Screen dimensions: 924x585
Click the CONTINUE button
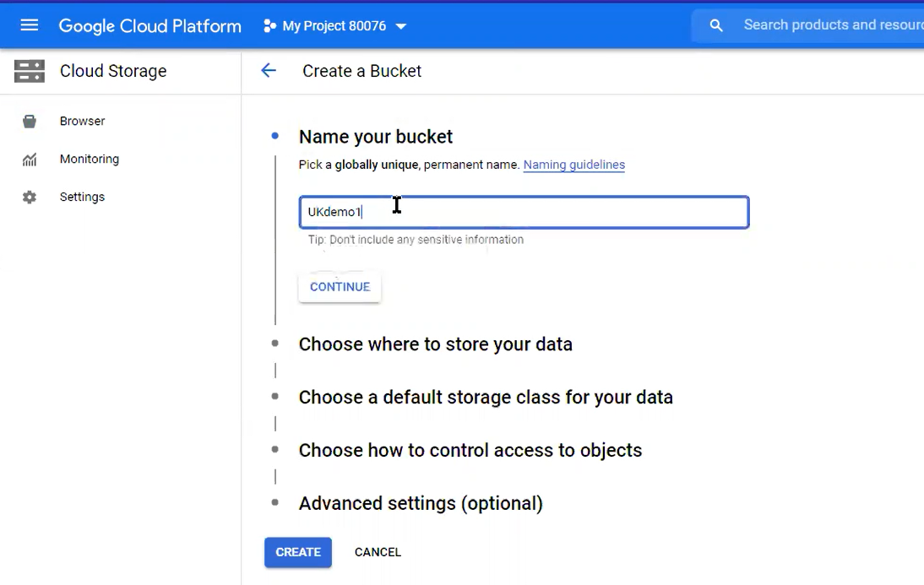click(x=340, y=287)
